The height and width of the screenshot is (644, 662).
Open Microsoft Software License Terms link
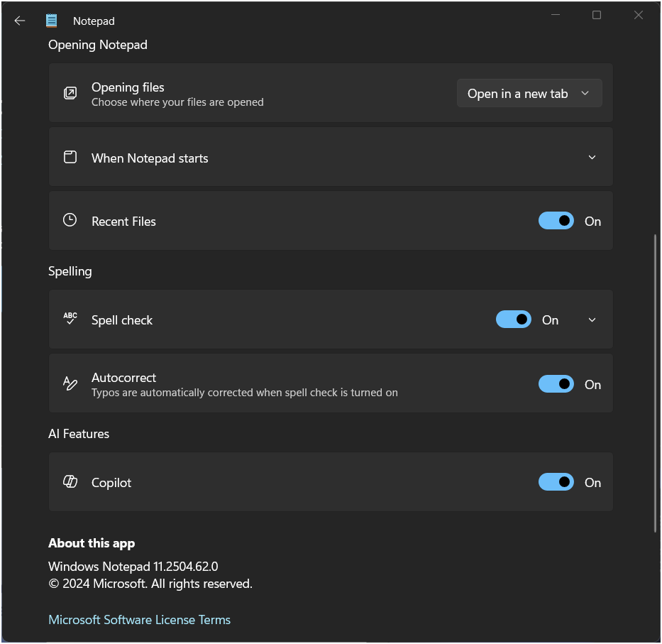(x=139, y=620)
